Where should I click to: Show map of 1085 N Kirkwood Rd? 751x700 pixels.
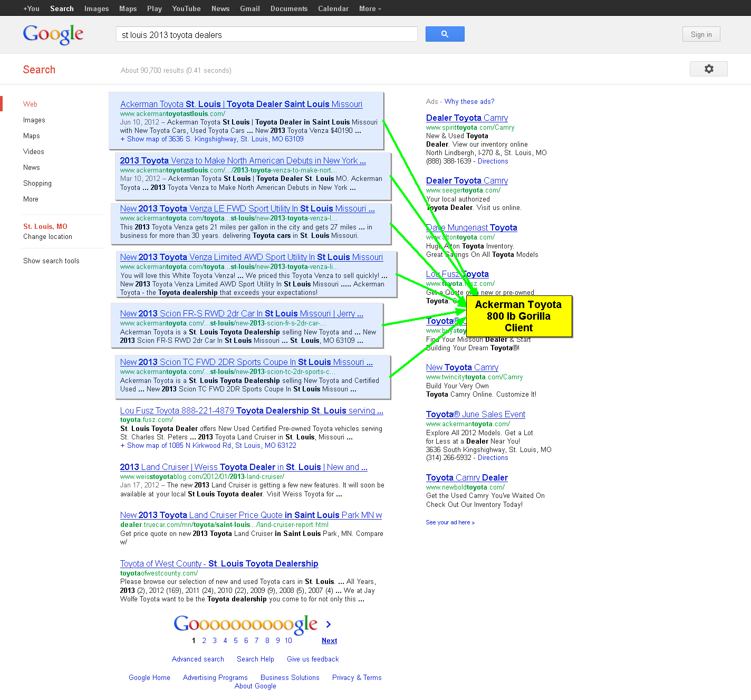point(208,446)
